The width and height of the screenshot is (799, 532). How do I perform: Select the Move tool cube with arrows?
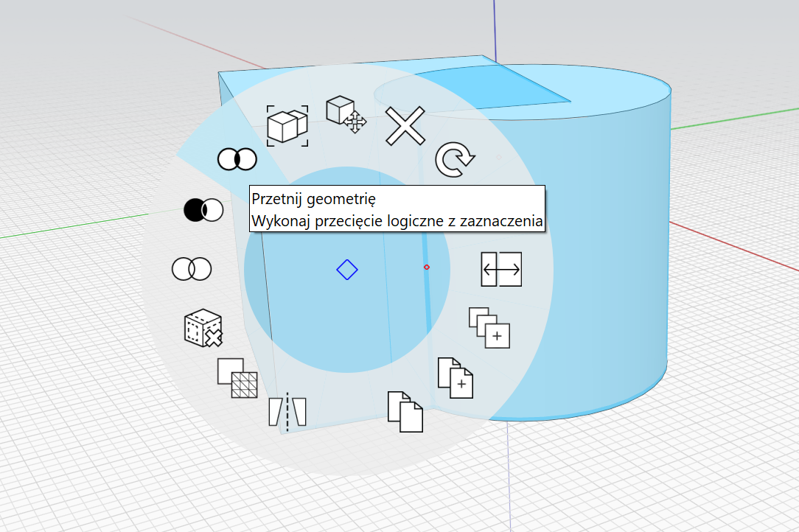(346, 115)
